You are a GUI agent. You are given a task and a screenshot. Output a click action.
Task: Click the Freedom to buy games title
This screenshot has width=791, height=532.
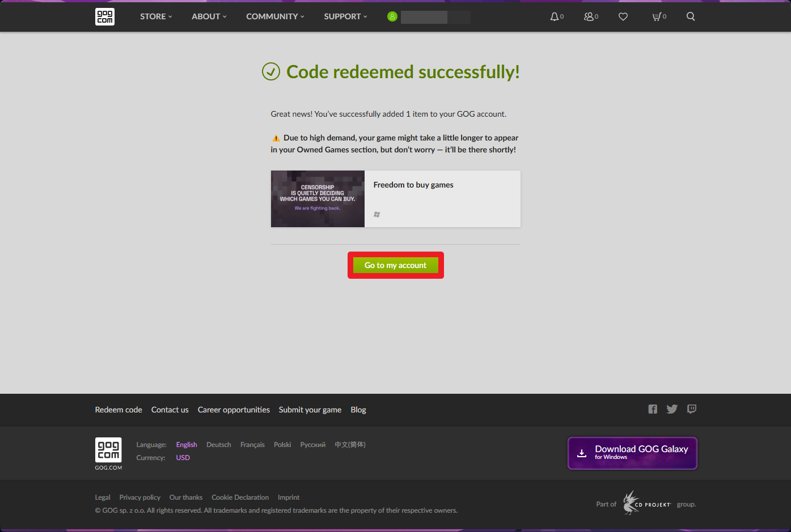(x=413, y=185)
